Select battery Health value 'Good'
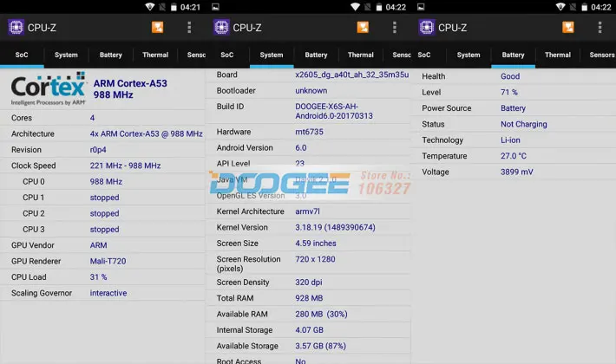Viewport: 616px width, 364px height. pos(510,76)
